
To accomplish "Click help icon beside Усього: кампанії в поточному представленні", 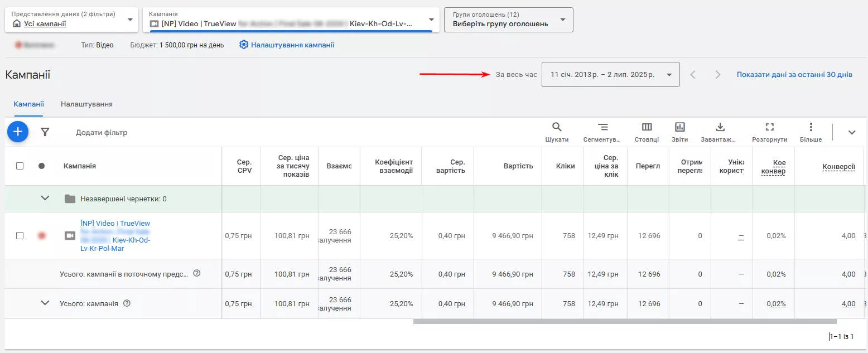I will tap(196, 273).
